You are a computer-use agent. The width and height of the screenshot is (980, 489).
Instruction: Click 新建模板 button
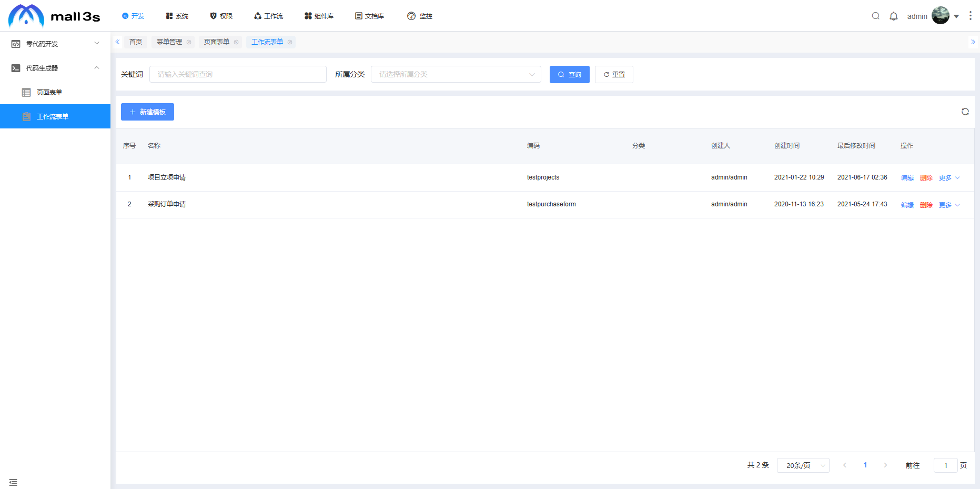pos(147,112)
